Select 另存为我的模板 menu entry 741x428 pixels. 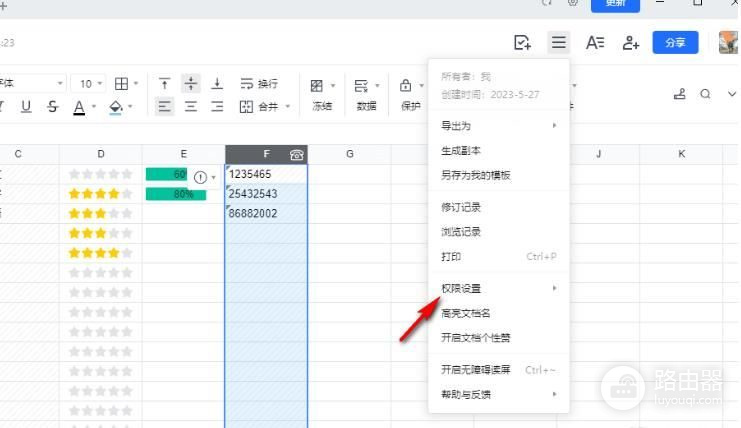tap(499, 175)
